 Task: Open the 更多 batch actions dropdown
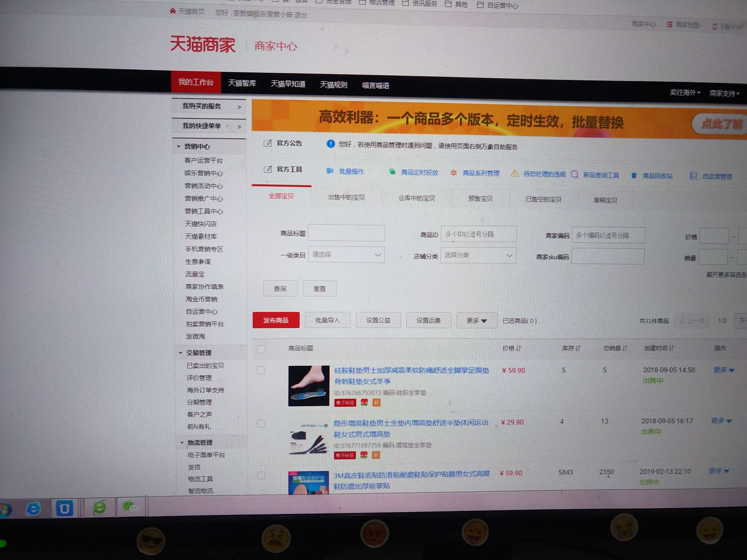click(476, 321)
